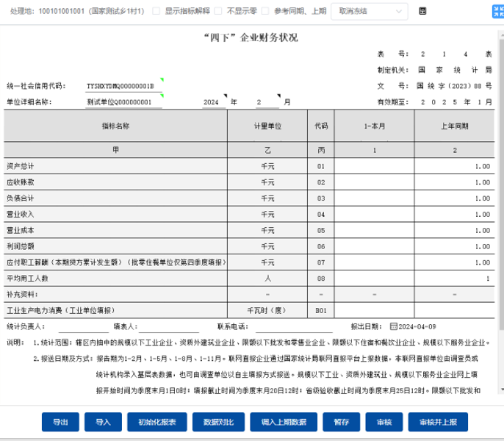
Task: Save draft with 暂存 button
Action: 341,422
